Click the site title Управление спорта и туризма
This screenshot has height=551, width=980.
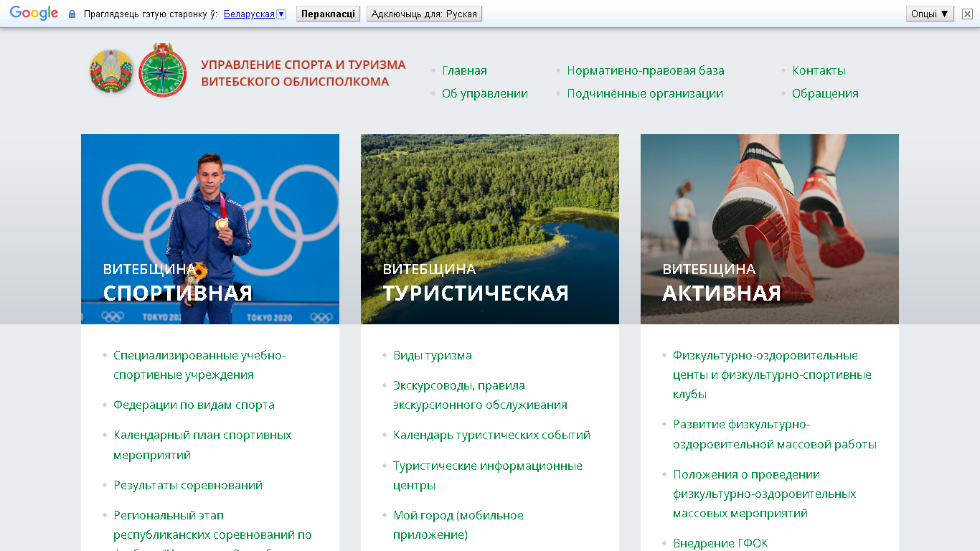pyautogui.click(x=303, y=73)
